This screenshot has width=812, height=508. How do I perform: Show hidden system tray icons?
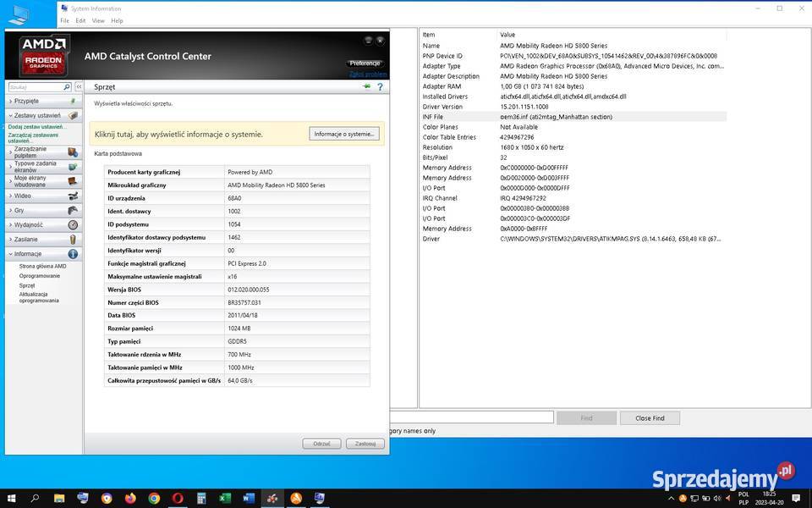click(x=671, y=499)
